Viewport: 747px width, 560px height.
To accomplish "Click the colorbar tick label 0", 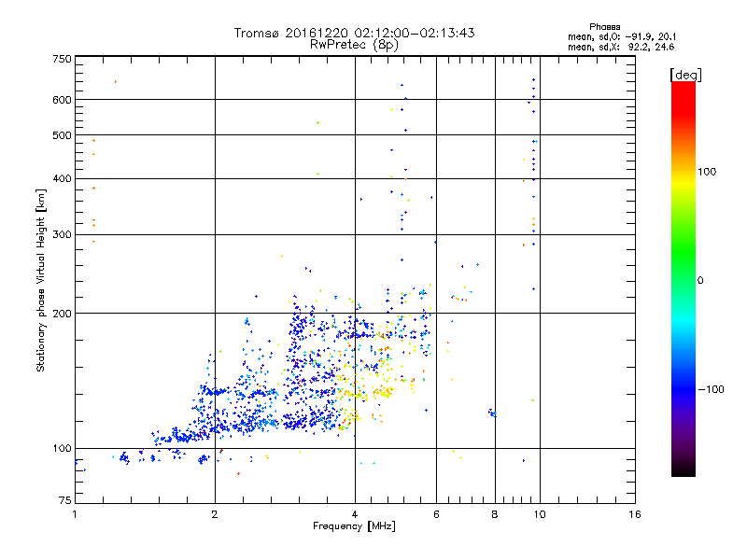I will coord(700,280).
